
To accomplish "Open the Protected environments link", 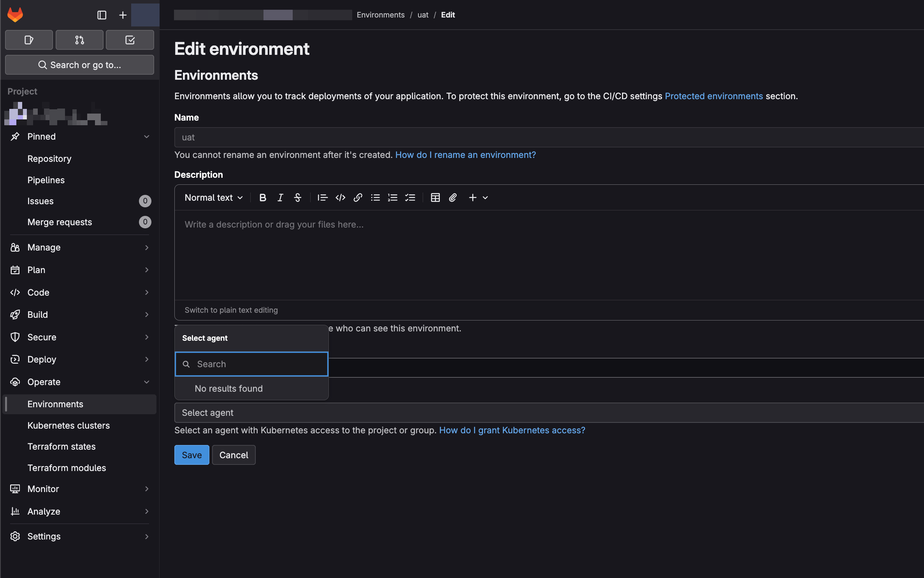I will coord(713,96).
